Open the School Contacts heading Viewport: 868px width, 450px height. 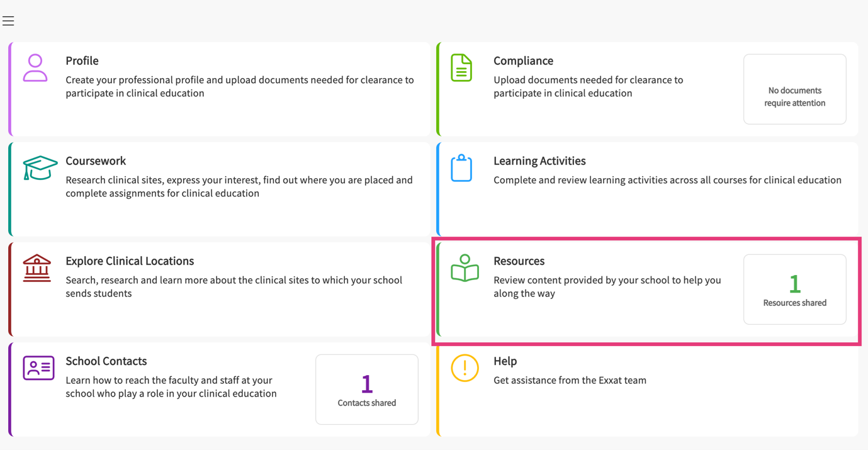pyautogui.click(x=106, y=361)
